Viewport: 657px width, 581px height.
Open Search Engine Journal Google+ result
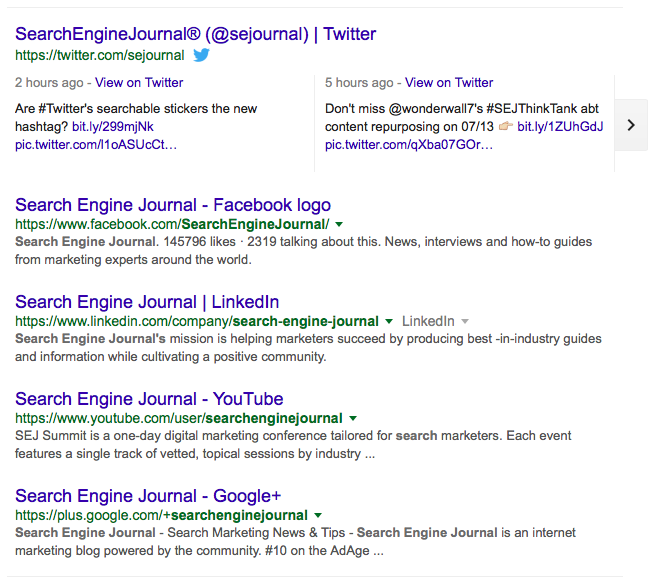(148, 496)
